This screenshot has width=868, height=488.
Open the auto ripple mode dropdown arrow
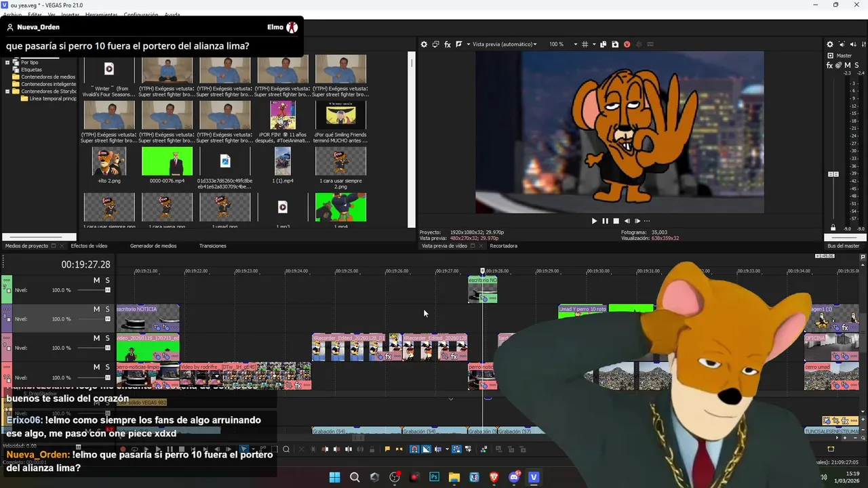(x=447, y=449)
